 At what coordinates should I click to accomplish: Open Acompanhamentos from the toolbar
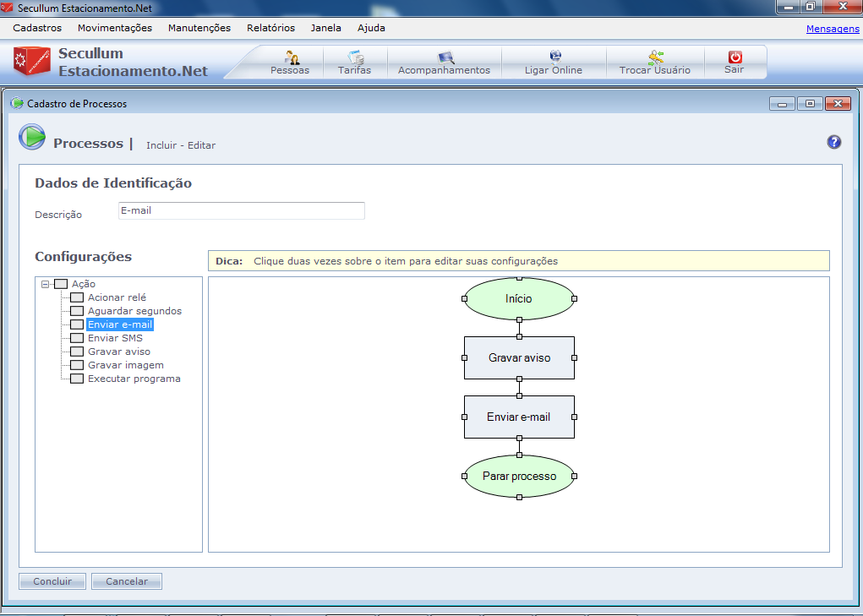(x=444, y=57)
